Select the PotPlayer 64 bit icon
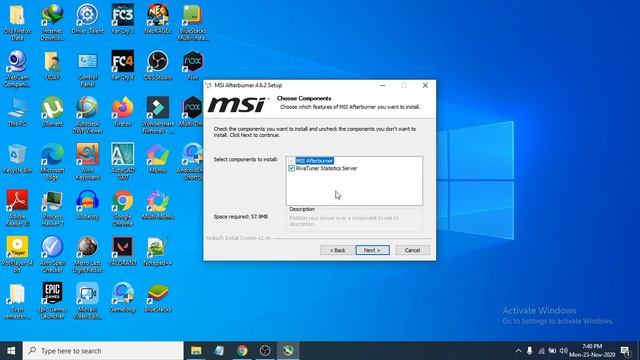640x360 pixels. click(x=17, y=255)
